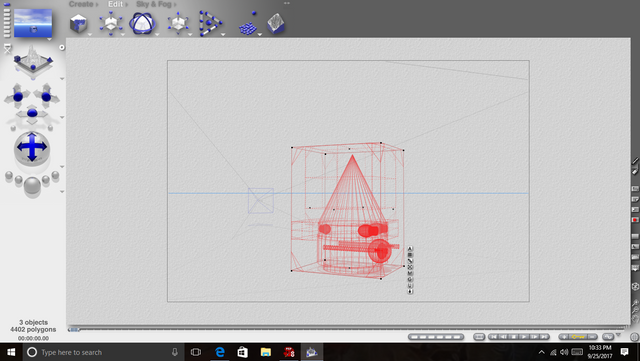Click the View Control terrain diagram

[x=33, y=61]
